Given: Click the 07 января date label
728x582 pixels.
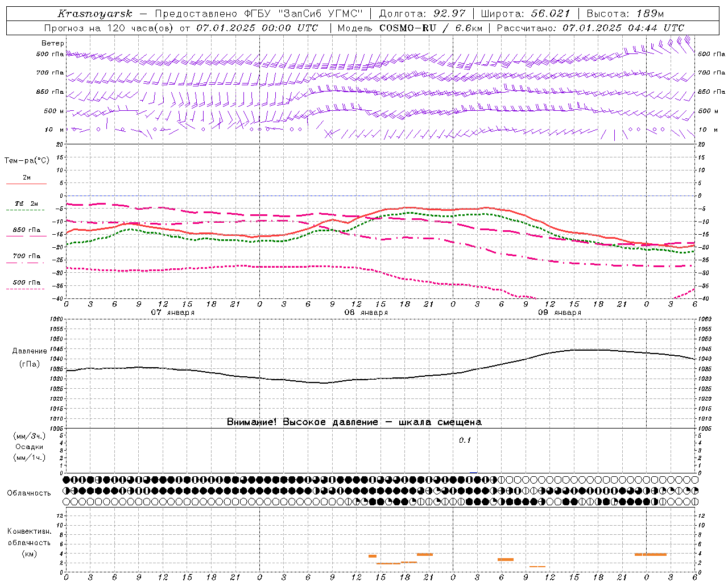Looking at the screenshot, I should (x=173, y=312).
